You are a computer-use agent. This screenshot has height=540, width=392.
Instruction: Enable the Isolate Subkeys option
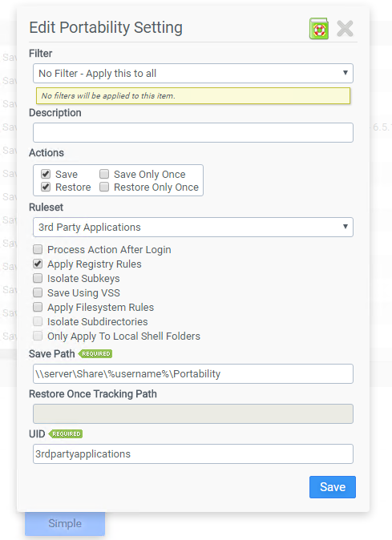pyautogui.click(x=38, y=278)
